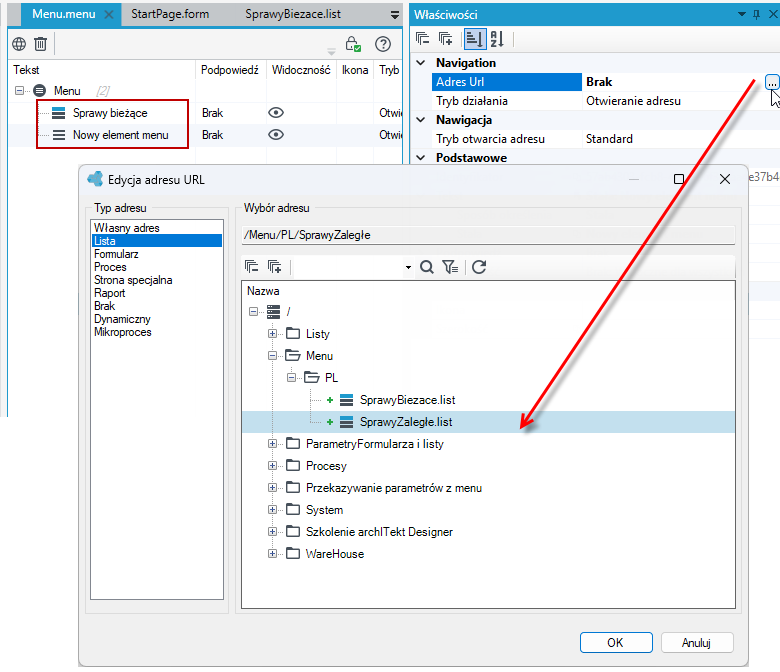Click the Widoczność column header
Image resolution: width=780 pixels, height=672 pixels.
pyautogui.click(x=301, y=70)
